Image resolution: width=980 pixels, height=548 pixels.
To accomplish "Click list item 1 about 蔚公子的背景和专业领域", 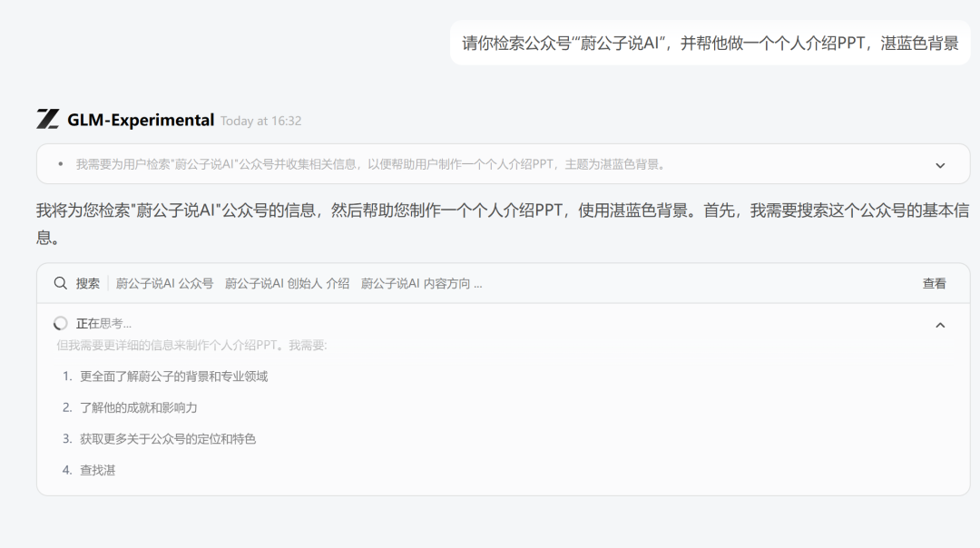I will [x=164, y=375].
